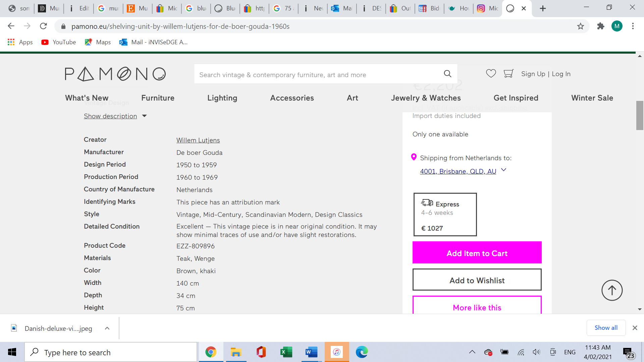Close the downloads bar
Viewport: 644px width, 362px height.
tap(635, 328)
